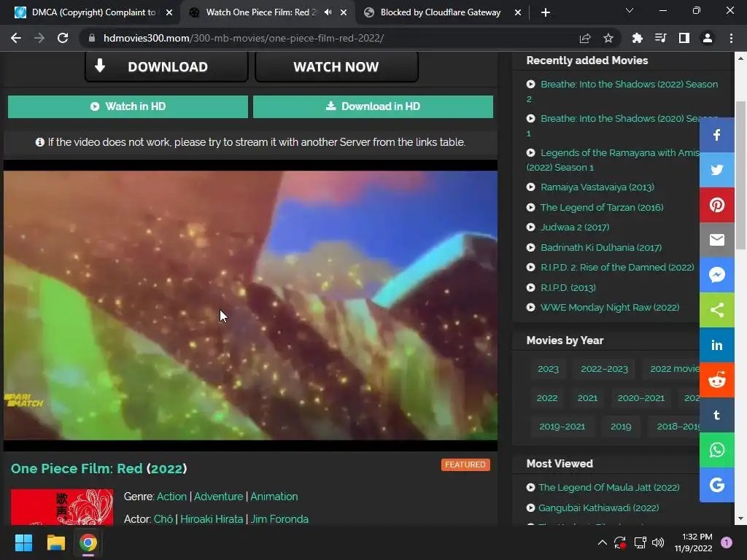The height and width of the screenshot is (560, 747).
Task: Open the Animation genre link
Action: [274, 496]
